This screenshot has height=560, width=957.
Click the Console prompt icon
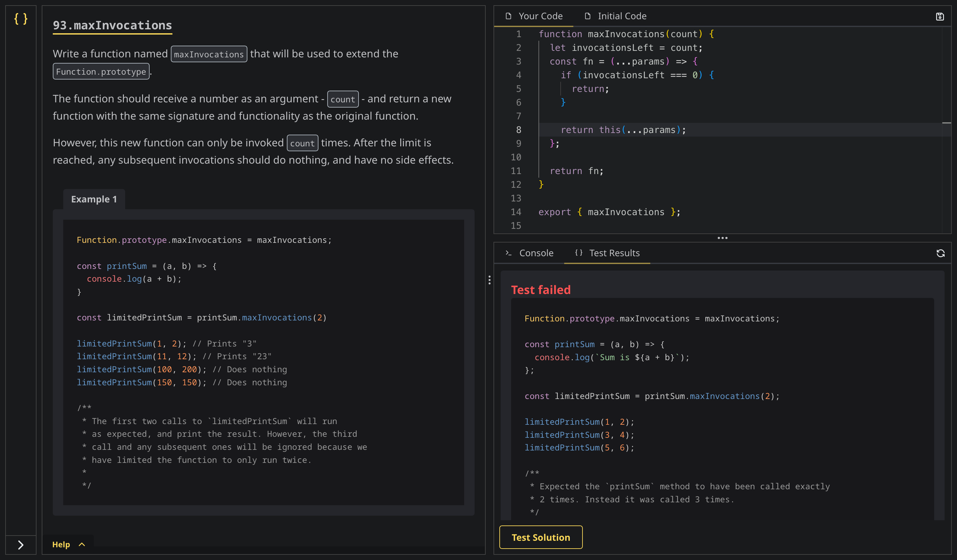click(509, 253)
